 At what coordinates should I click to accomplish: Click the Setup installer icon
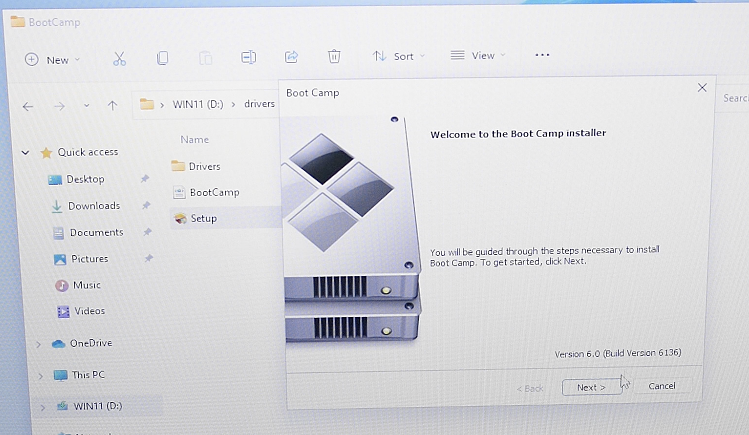pyautogui.click(x=180, y=219)
